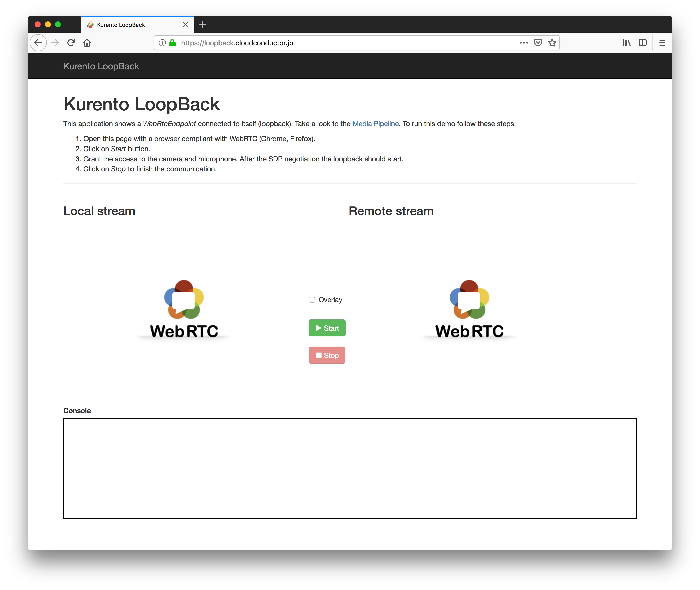Toggle the sidebar view icon
This screenshot has height=590, width=700.
click(642, 43)
